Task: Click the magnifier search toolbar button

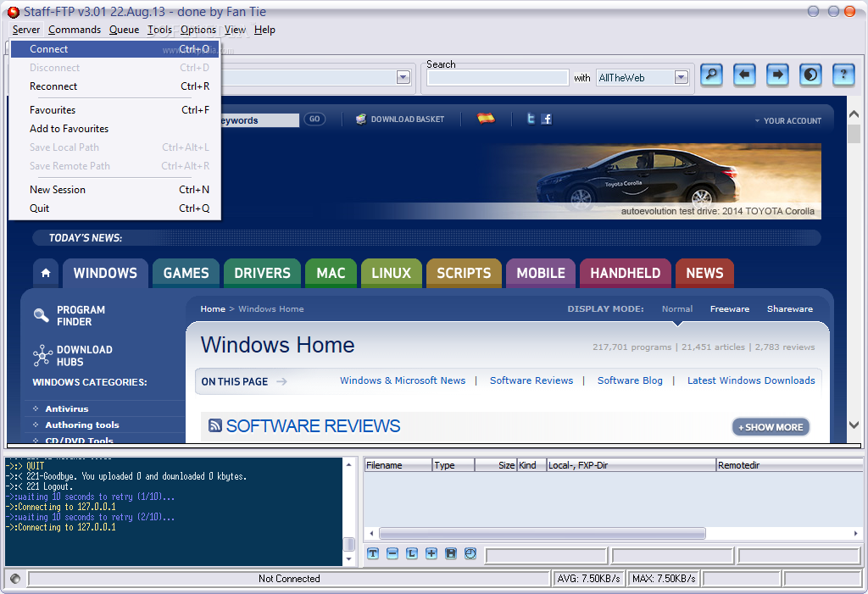Action: [711, 75]
